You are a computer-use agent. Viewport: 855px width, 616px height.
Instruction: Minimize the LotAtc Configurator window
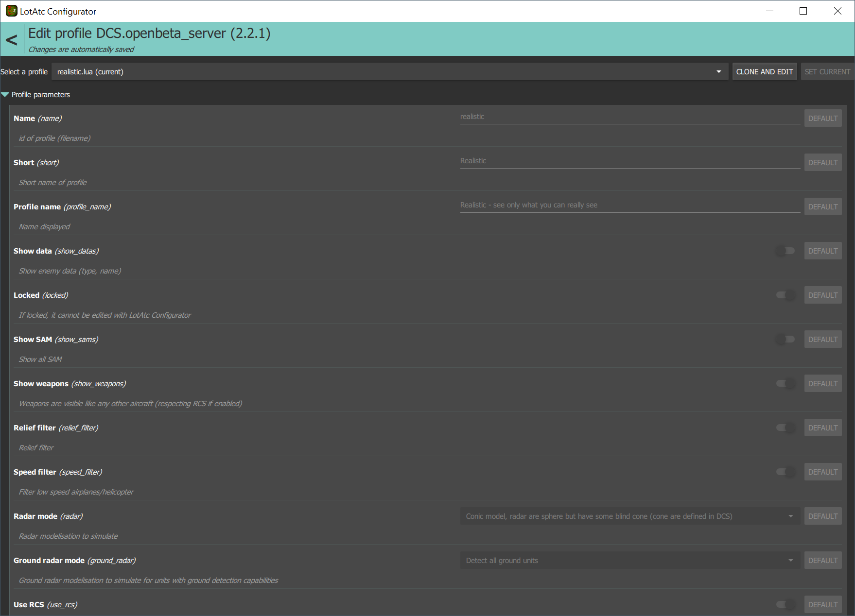769,11
